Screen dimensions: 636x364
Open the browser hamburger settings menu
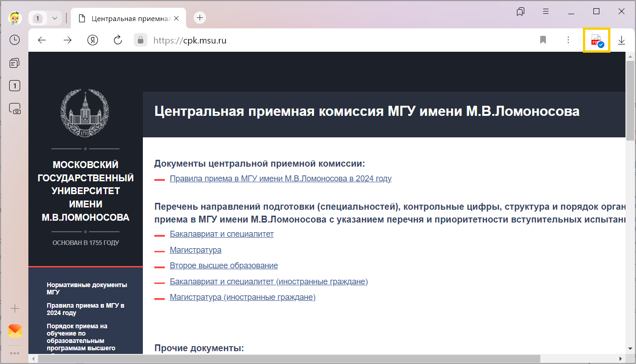point(546,11)
